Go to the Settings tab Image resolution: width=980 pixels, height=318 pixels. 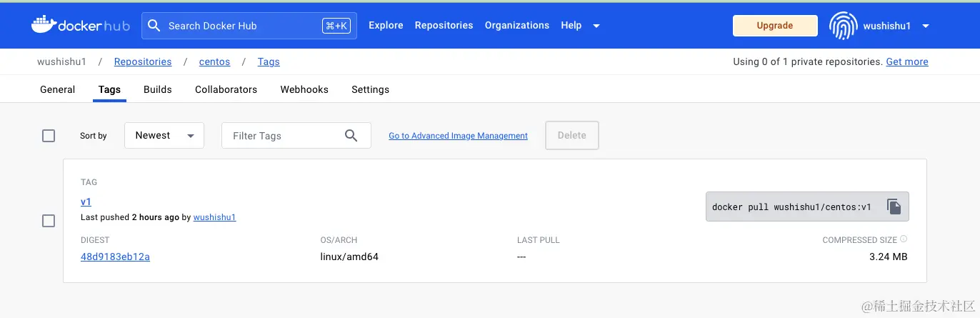click(370, 89)
